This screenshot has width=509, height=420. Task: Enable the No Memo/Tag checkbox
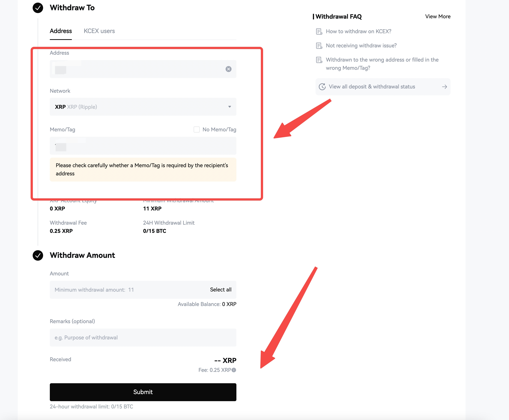[196, 129]
